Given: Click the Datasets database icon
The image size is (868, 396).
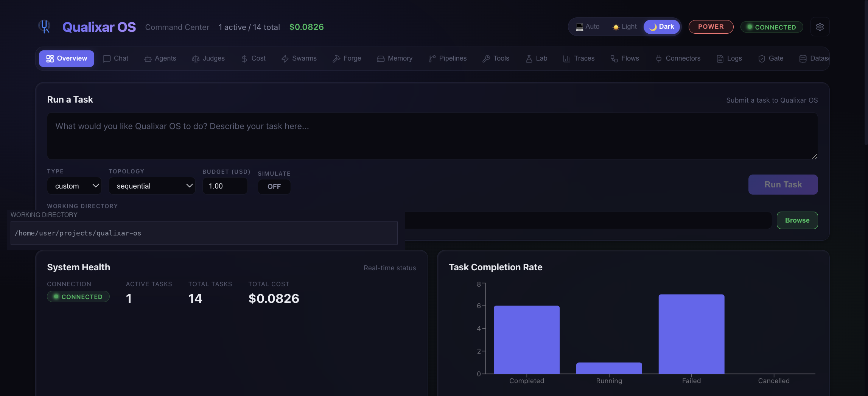Looking at the screenshot, I should tap(803, 59).
